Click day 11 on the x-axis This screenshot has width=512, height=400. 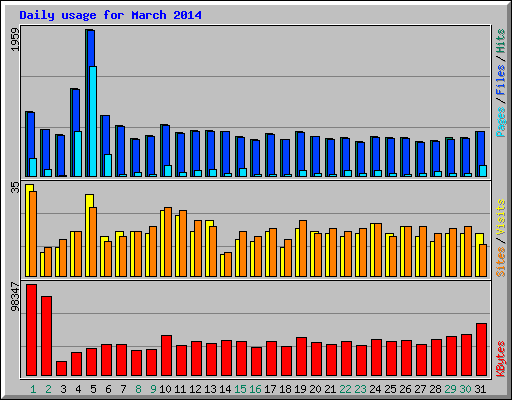pos(180,389)
